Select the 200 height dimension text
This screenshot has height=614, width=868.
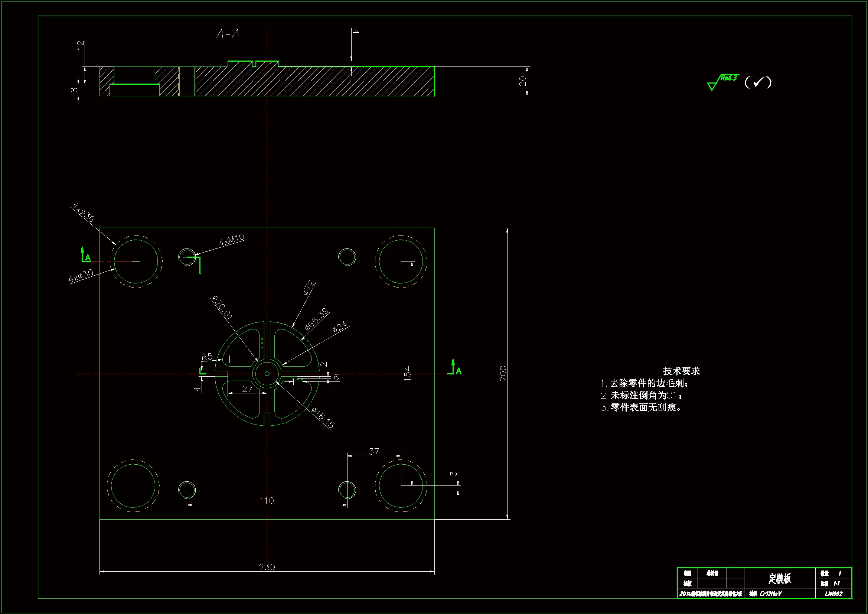point(503,373)
